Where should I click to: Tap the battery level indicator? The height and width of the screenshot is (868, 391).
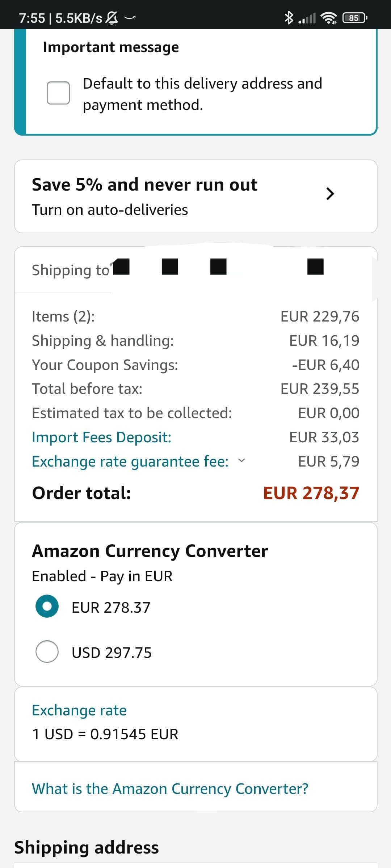[354, 18]
